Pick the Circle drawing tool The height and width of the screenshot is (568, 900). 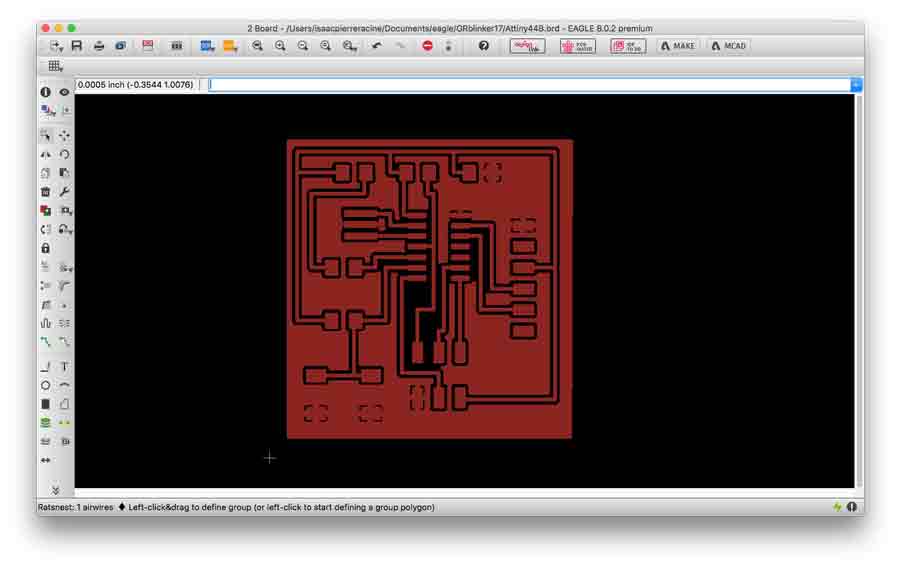[45, 385]
